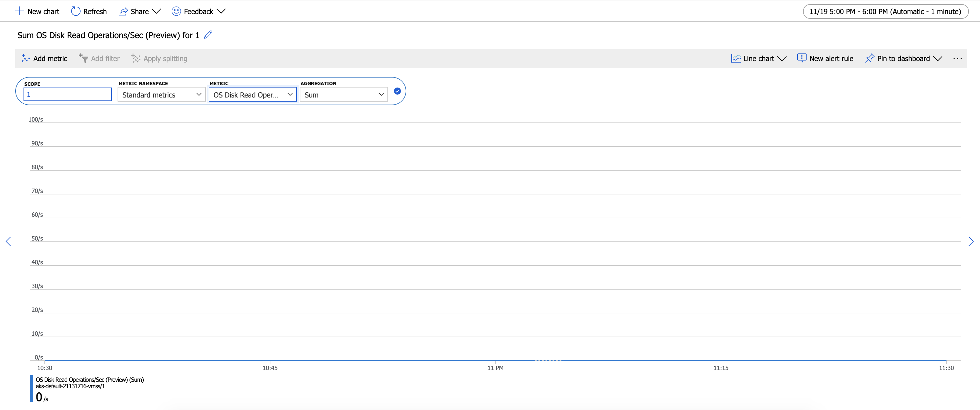Click the Add metric icon
This screenshot has height=410, width=980.
[x=26, y=58]
